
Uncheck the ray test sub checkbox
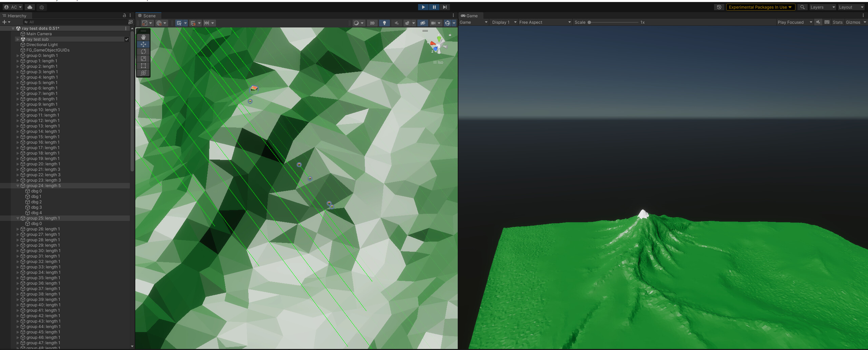tap(127, 39)
